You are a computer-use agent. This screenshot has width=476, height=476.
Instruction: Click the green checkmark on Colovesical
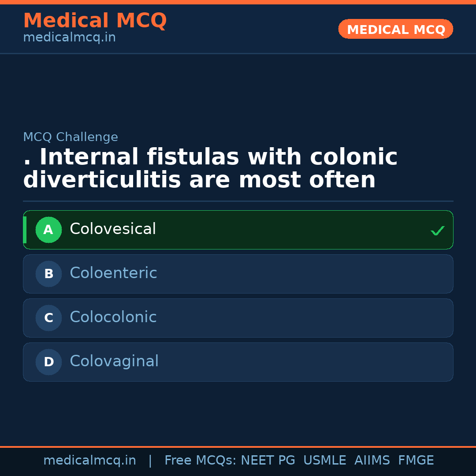pyautogui.click(x=437, y=231)
